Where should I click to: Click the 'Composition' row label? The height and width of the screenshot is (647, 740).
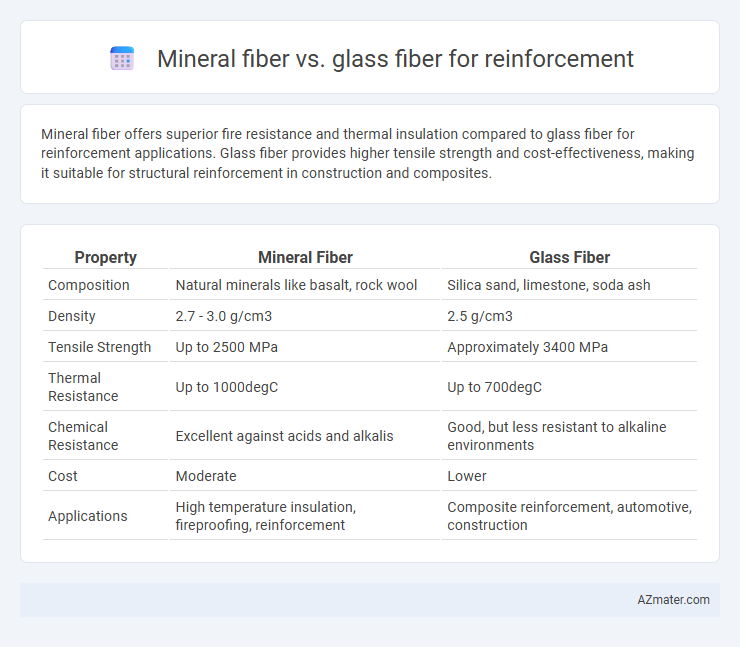[x=89, y=285]
